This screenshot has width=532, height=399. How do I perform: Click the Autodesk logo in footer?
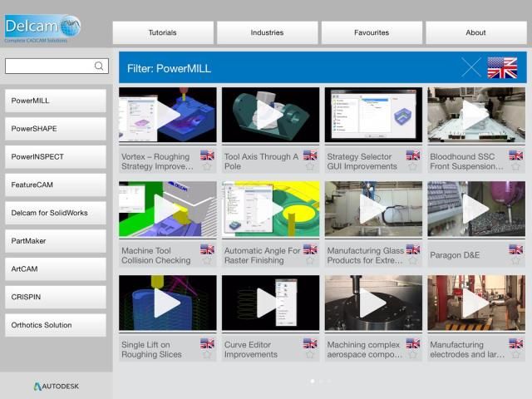pyautogui.click(x=57, y=386)
